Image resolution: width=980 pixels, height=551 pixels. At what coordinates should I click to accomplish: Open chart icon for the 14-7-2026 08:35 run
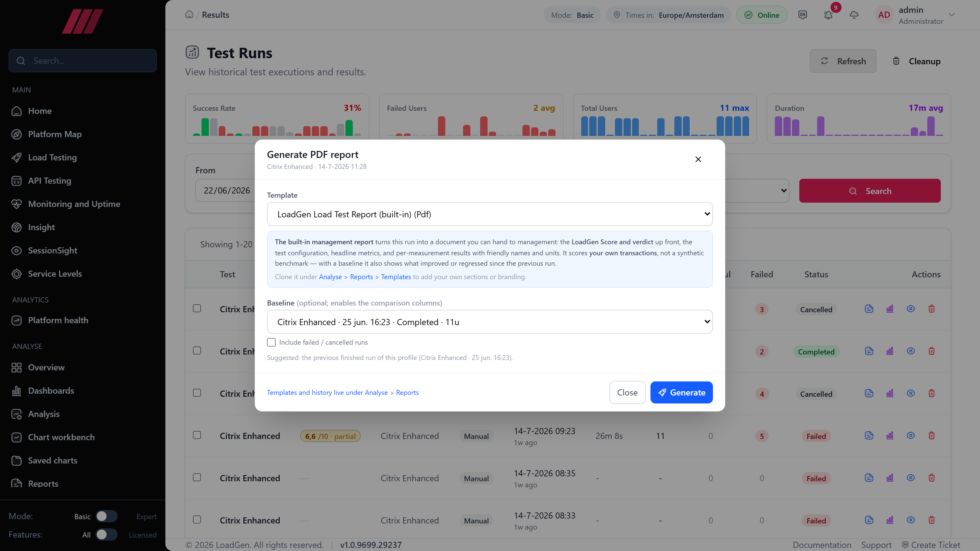890,478
